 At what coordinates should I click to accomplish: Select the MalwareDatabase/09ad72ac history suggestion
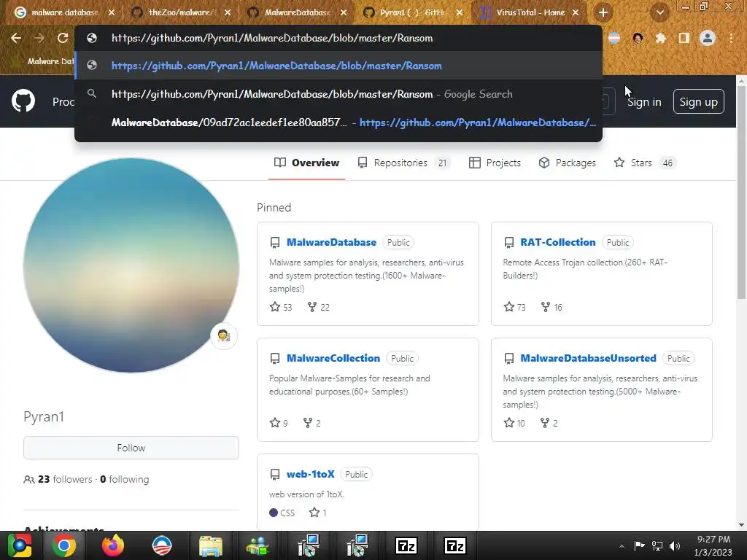click(338, 122)
